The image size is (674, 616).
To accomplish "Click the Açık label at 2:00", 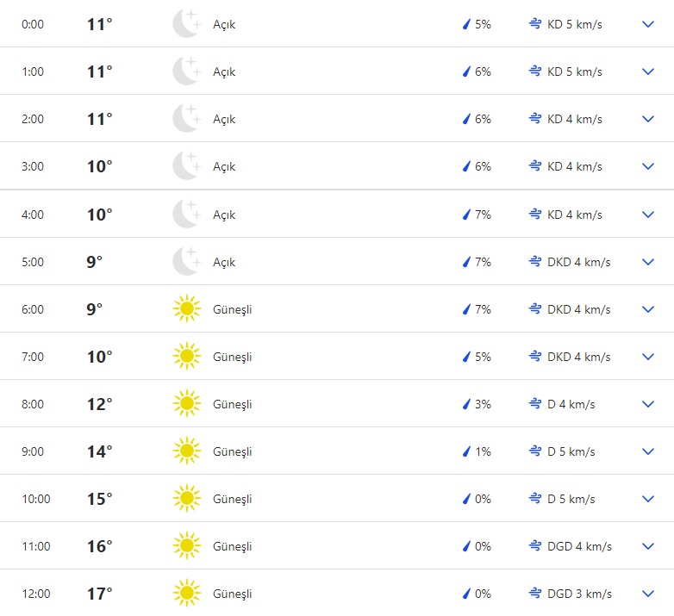I will (224, 119).
